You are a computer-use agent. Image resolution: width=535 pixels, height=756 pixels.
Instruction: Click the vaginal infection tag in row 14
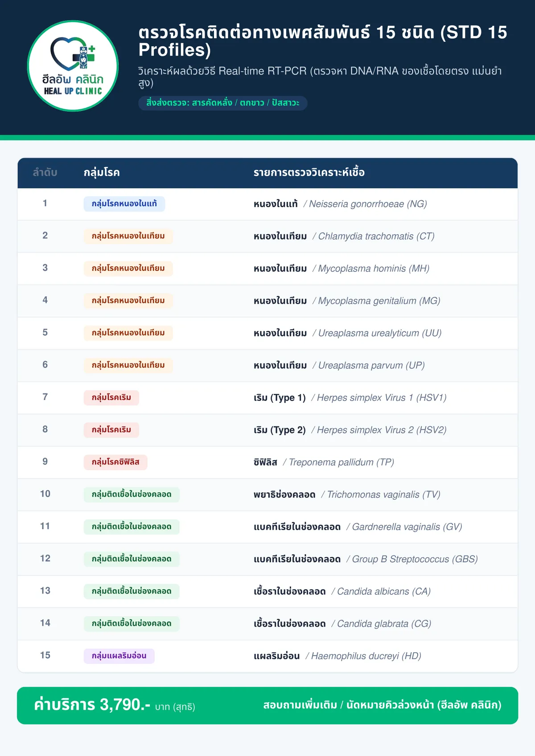click(132, 624)
